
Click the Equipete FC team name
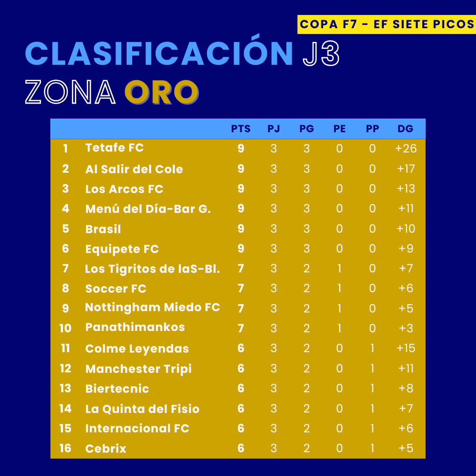pos(122,249)
